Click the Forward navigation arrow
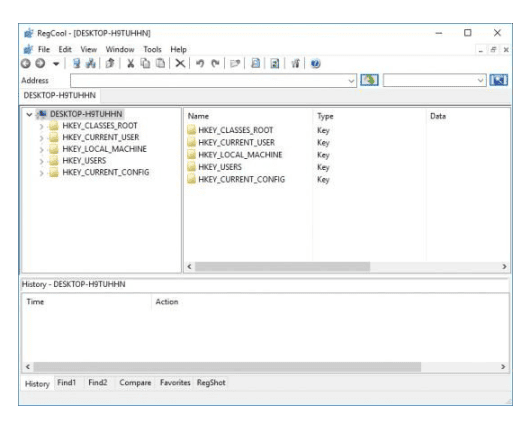Viewport: 530px width, 421px height. pos(40,64)
